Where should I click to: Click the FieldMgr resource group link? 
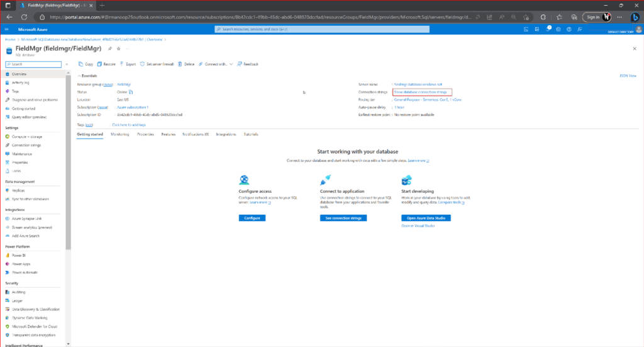(x=124, y=84)
